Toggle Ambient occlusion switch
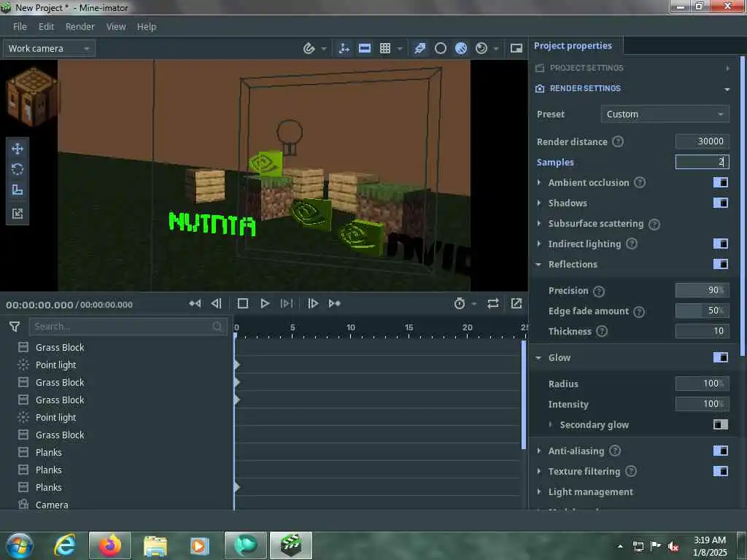Screen dimensions: 747x560 (x=720, y=182)
